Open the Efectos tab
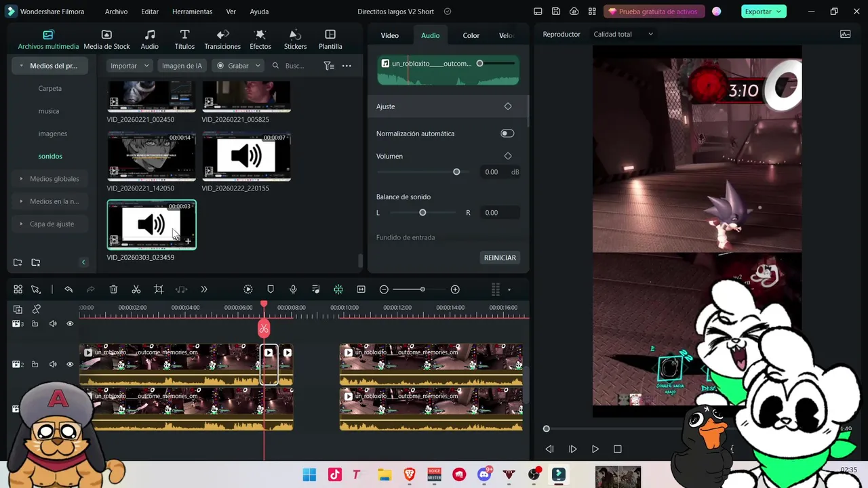 (x=260, y=40)
